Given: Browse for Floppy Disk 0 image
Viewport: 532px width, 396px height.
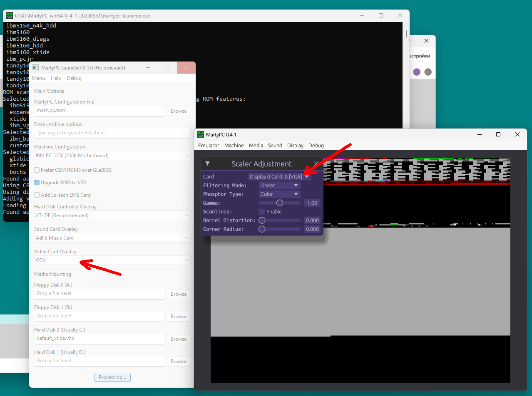Looking at the screenshot, I should pyautogui.click(x=179, y=294).
